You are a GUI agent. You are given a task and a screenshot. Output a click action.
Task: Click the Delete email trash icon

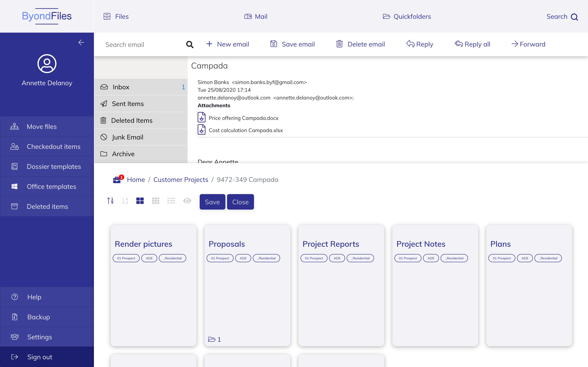pos(339,44)
